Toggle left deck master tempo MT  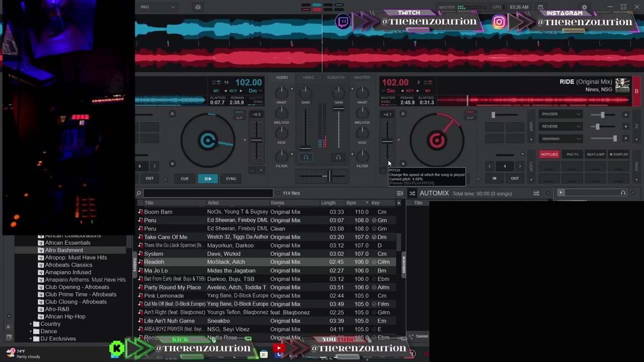tap(216, 91)
